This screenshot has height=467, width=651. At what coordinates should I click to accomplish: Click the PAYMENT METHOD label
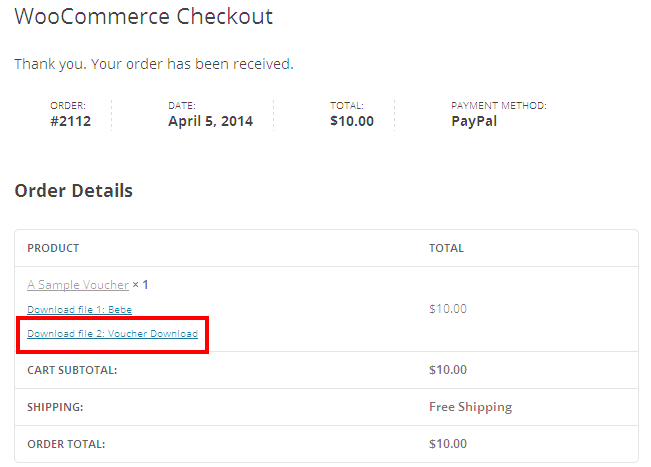498,105
